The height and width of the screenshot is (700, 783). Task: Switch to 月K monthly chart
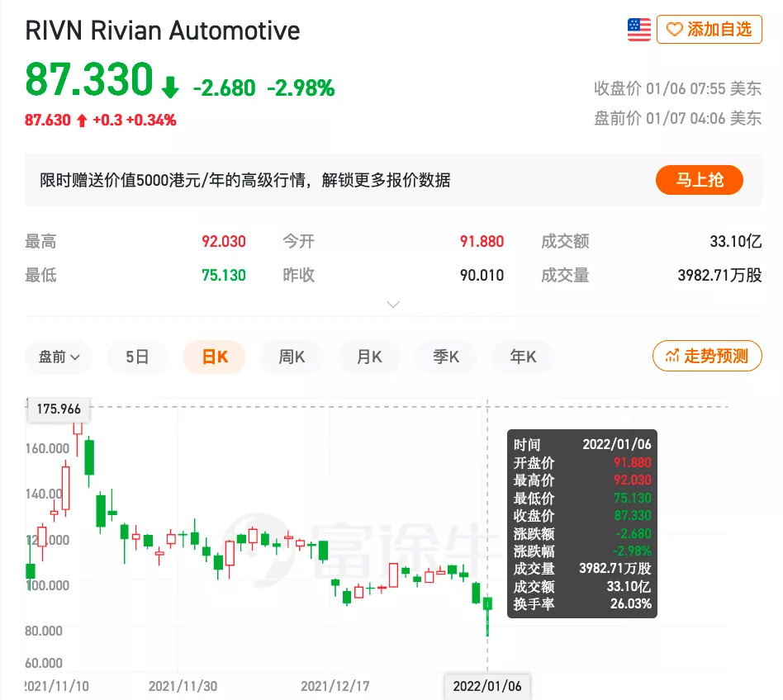tap(369, 357)
